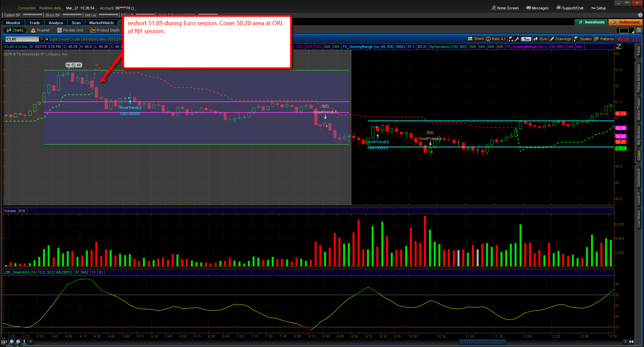The height and width of the screenshot is (347, 644).
Task: Click the 51.13 price axis label
Action: coord(621,114)
